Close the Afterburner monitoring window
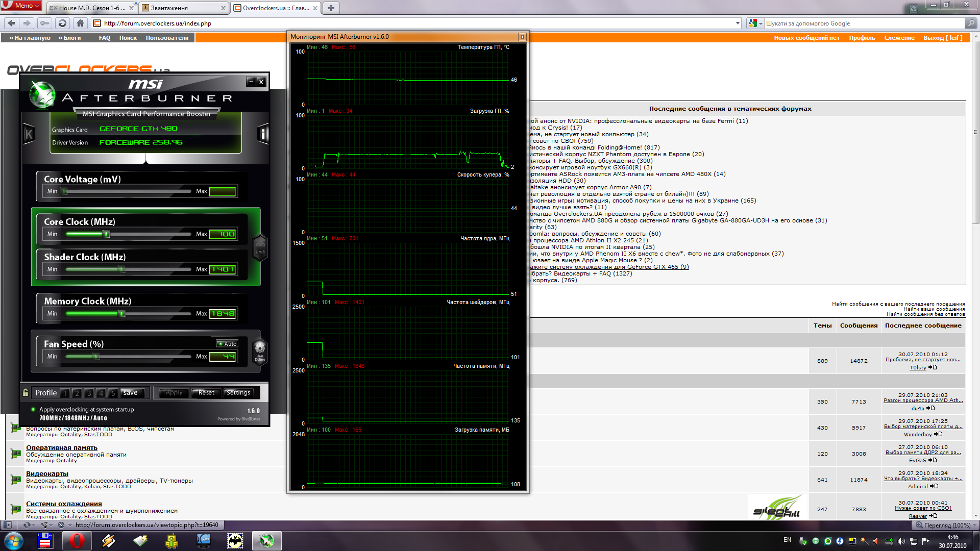Viewport: 980px width, 551px height. point(522,37)
